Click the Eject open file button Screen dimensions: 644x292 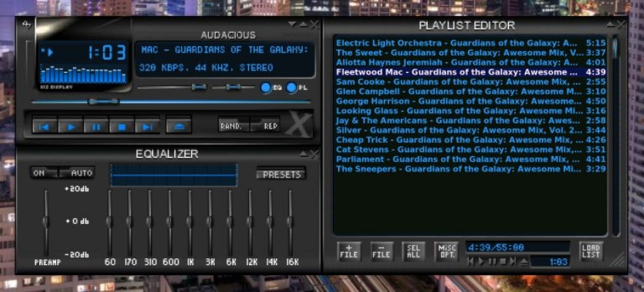[x=179, y=126]
